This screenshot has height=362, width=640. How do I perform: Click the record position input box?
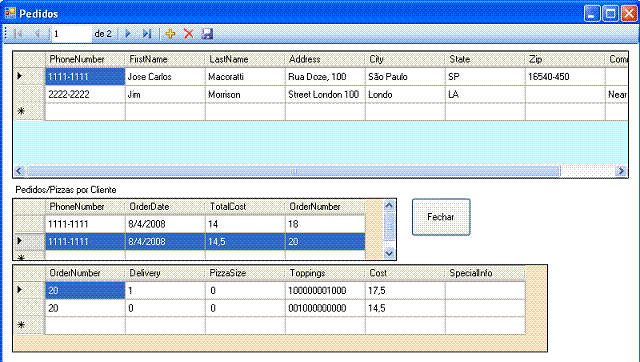71,34
